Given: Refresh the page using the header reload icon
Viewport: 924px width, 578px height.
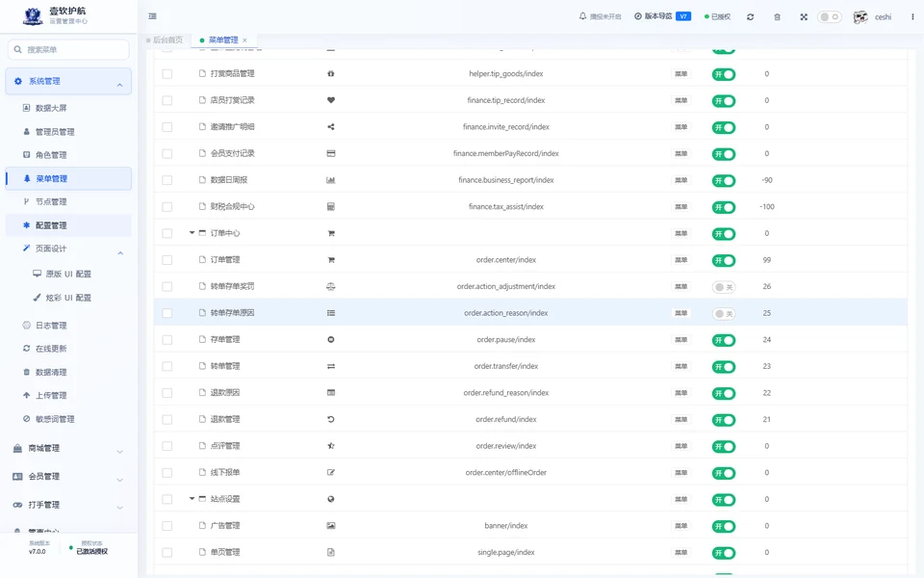Looking at the screenshot, I should click(x=750, y=17).
